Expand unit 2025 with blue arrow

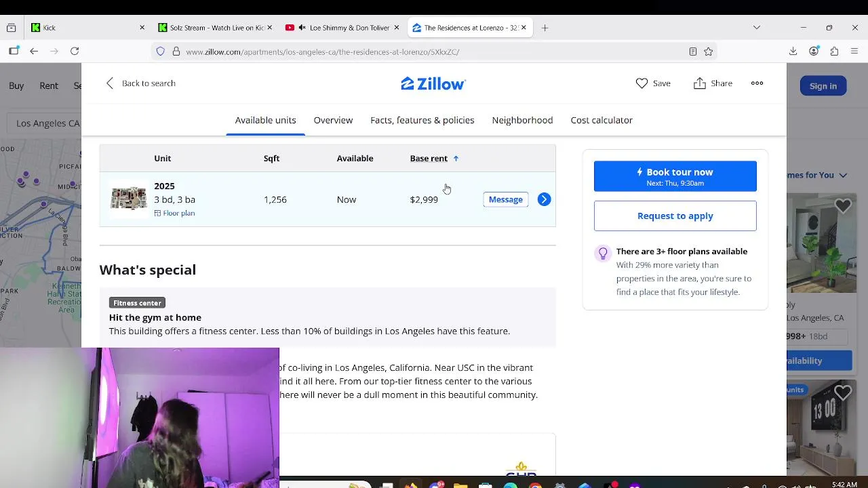pos(544,199)
